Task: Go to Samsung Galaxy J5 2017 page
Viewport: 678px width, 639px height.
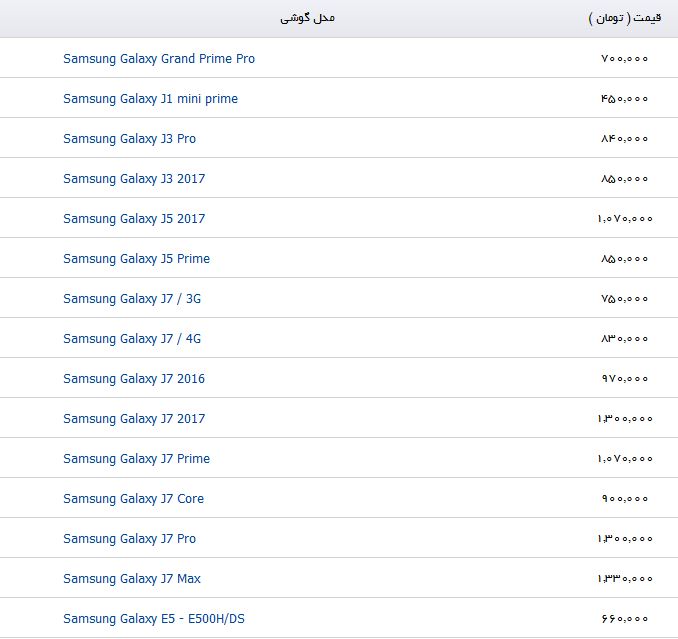Action: pyautogui.click(x=134, y=219)
